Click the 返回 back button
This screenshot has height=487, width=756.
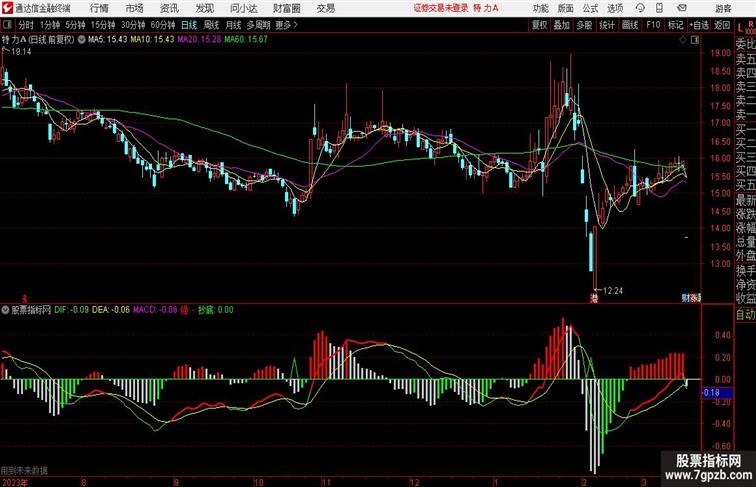[x=722, y=25]
